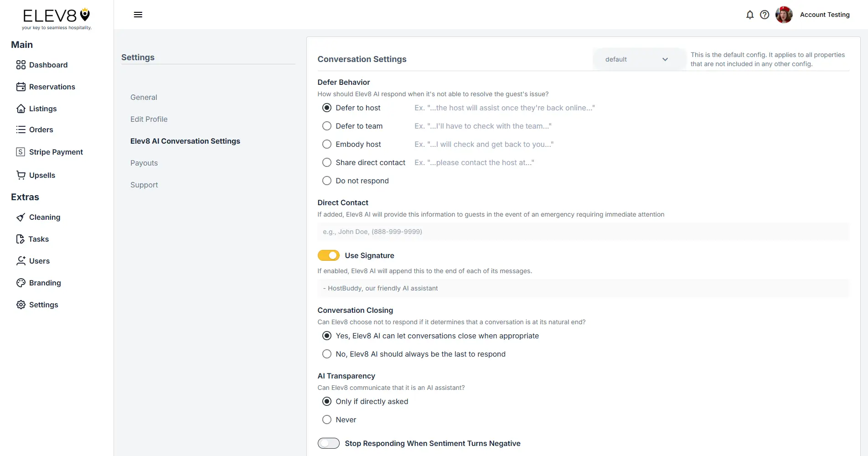Open Stripe Payment settings
Viewport: 868px width, 456px height.
click(56, 151)
